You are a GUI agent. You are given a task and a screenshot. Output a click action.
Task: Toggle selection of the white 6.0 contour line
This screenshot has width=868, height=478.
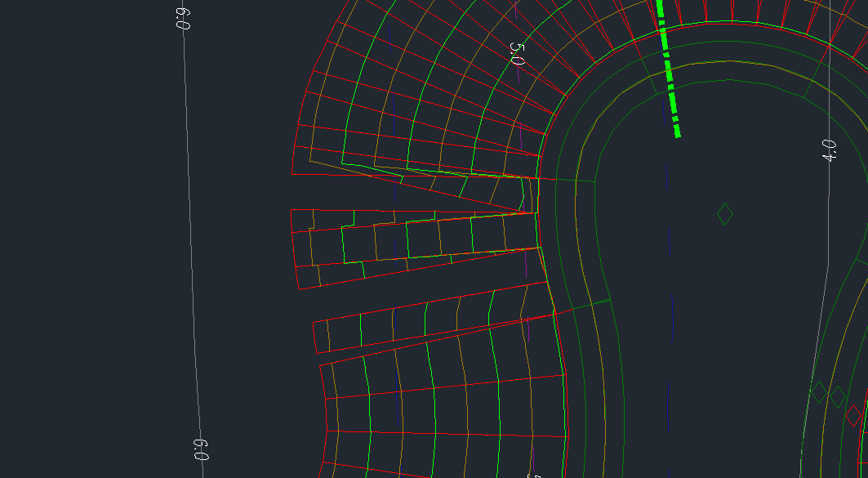[190, 245]
